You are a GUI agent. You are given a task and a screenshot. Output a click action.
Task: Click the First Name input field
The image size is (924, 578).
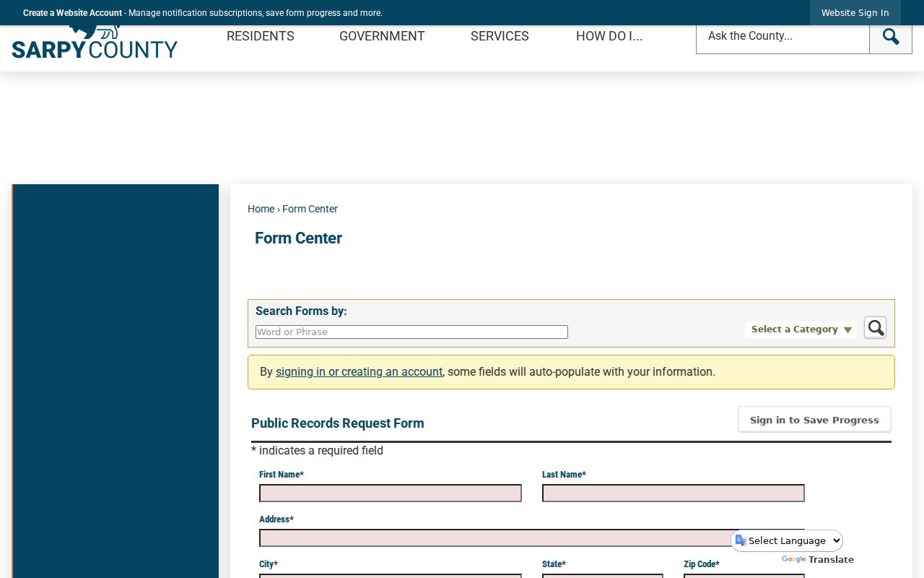click(391, 493)
